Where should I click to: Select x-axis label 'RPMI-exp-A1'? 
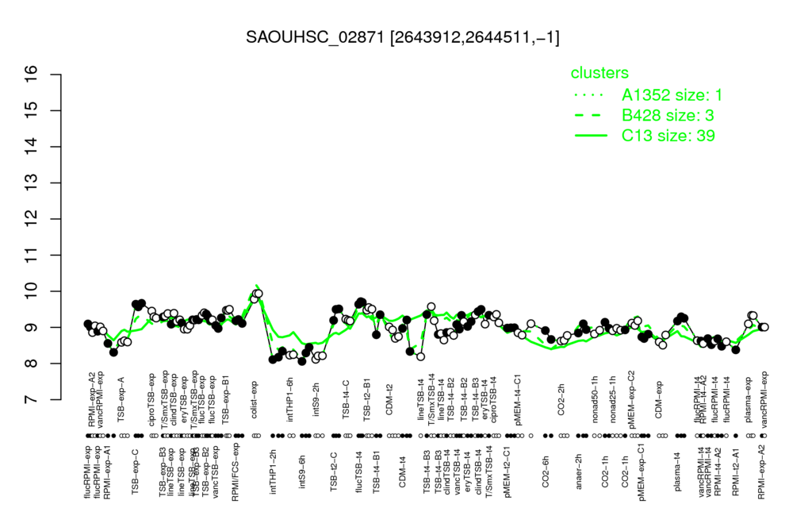[x=107, y=471]
